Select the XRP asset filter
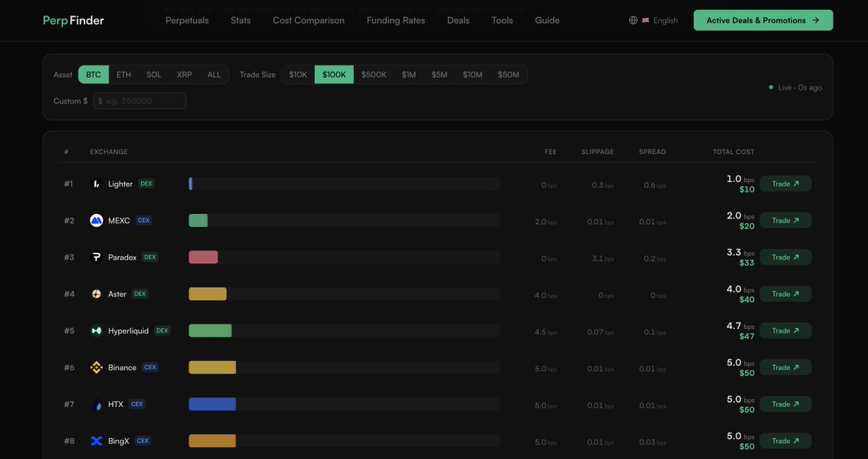Image resolution: width=868 pixels, height=459 pixels. point(183,74)
